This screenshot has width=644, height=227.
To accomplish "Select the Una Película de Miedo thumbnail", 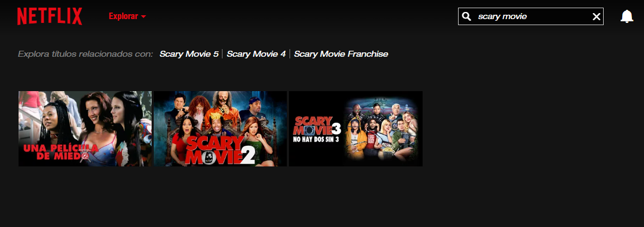I will pyautogui.click(x=85, y=129).
